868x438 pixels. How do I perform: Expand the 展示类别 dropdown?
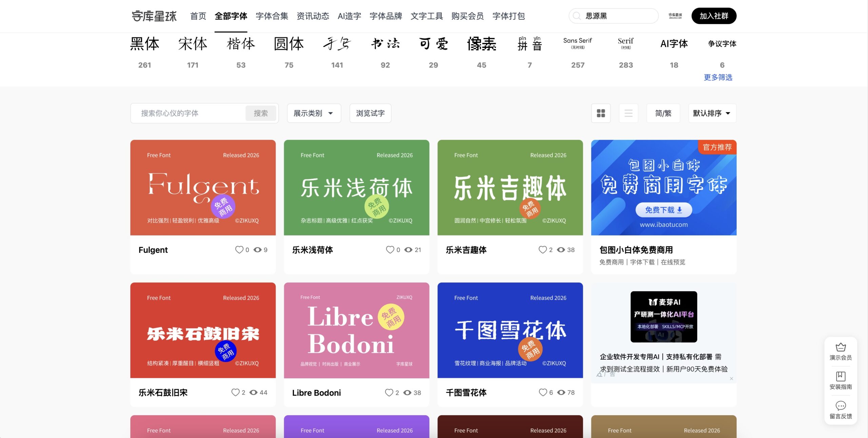coord(314,113)
